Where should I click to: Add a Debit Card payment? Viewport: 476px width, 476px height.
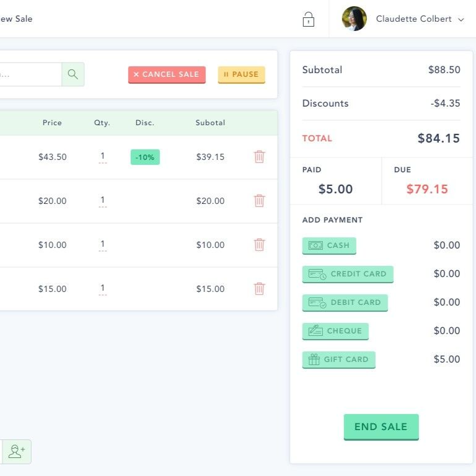point(345,302)
